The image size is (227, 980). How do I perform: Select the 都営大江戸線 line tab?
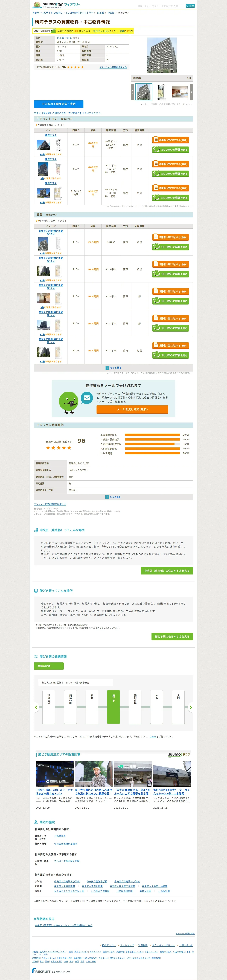[x=49, y=666]
